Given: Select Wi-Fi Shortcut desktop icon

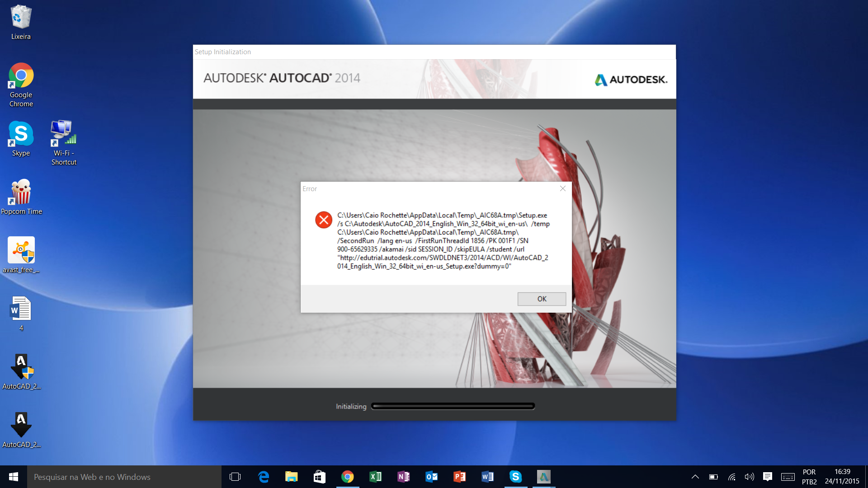Looking at the screenshot, I should pyautogui.click(x=64, y=143).
